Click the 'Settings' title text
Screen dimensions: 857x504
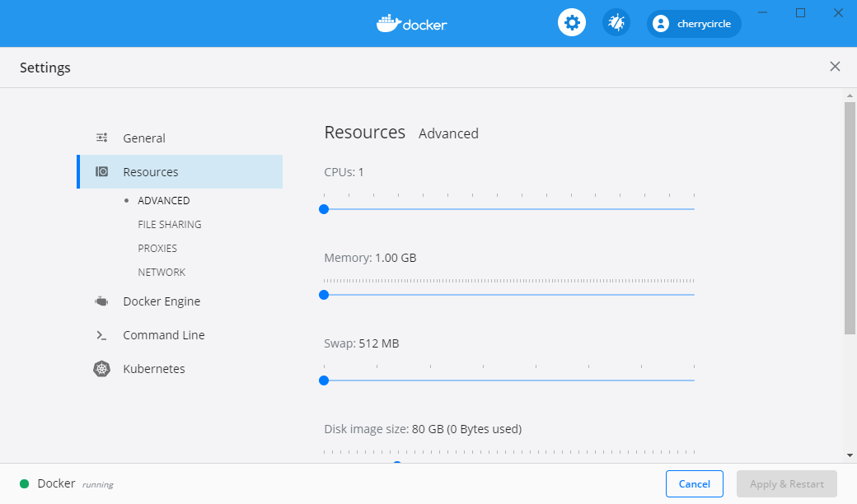tap(45, 68)
